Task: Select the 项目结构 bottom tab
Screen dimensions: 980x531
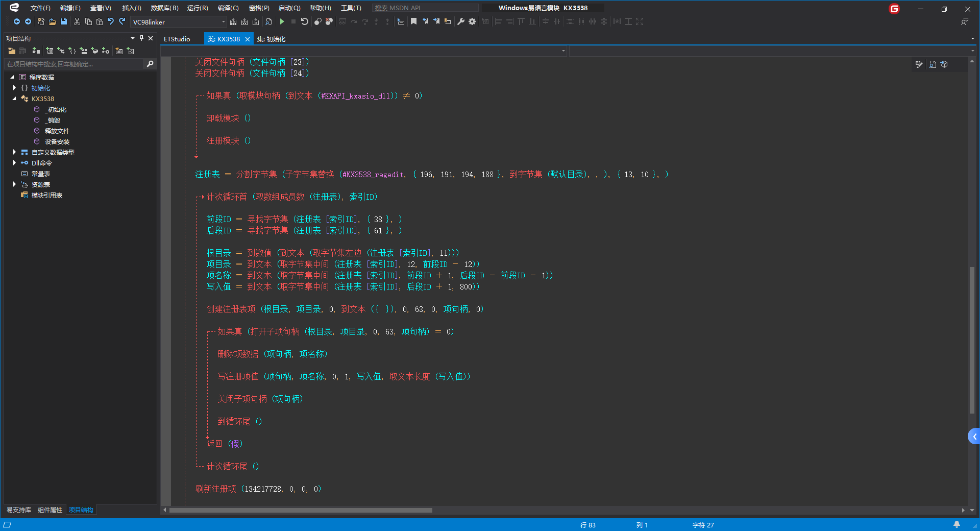Action: pyautogui.click(x=81, y=510)
